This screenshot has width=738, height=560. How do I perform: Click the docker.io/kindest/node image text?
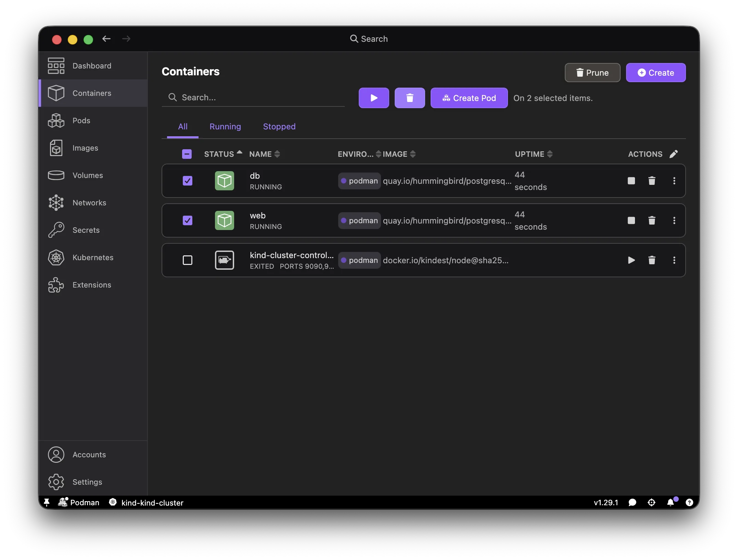[446, 260]
